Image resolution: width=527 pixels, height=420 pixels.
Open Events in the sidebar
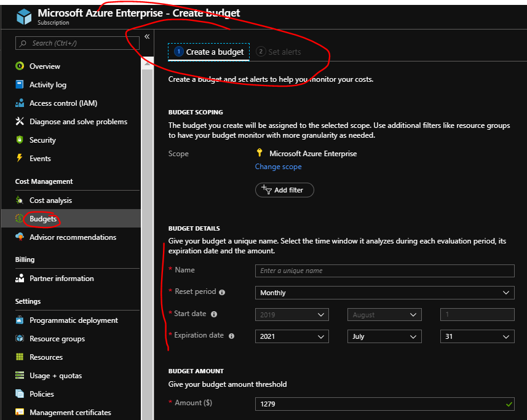[40, 159]
